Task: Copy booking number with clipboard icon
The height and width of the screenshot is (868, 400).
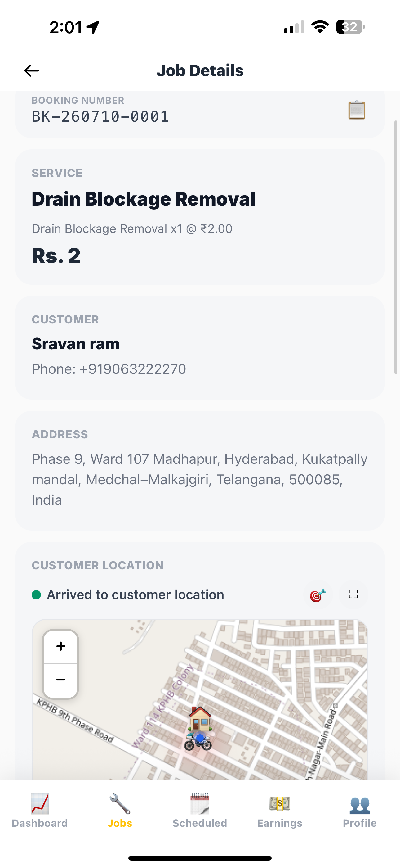Action: tap(357, 110)
